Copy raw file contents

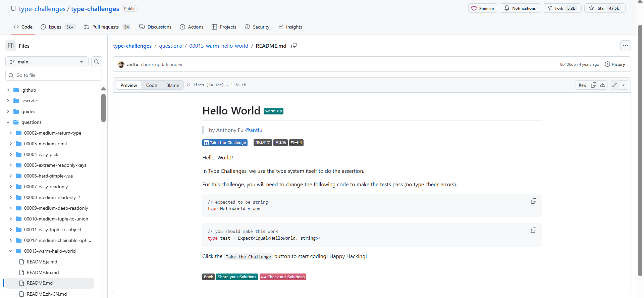pyautogui.click(x=594, y=85)
